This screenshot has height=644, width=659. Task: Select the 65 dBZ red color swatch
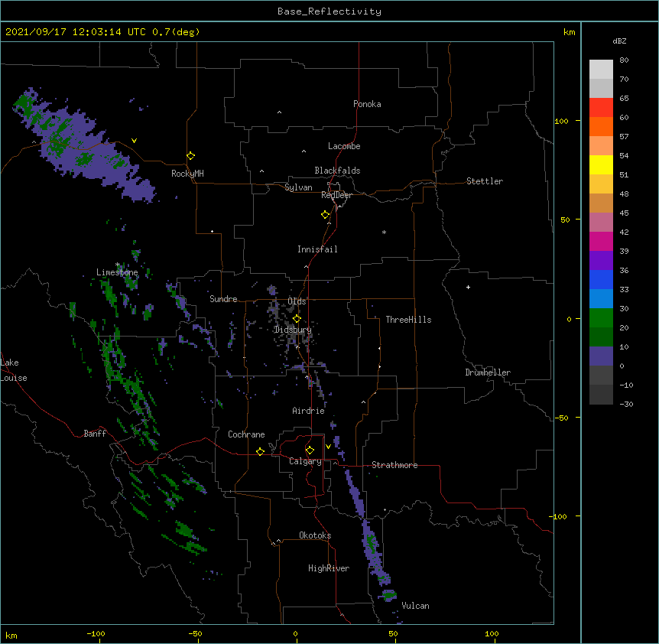[x=601, y=107]
